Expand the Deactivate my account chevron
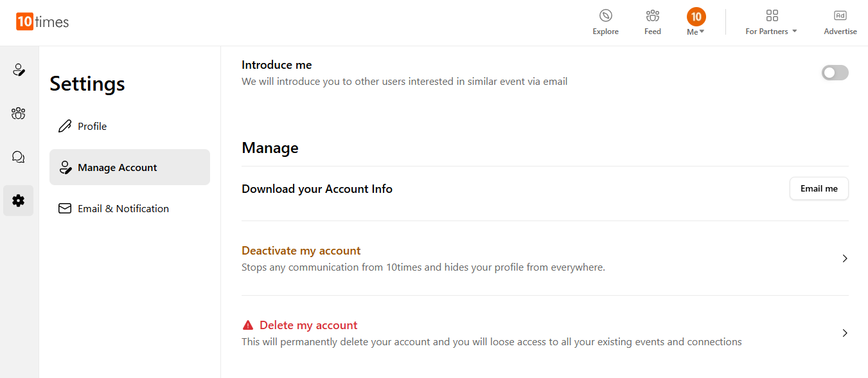The width and height of the screenshot is (868, 378). click(x=845, y=258)
